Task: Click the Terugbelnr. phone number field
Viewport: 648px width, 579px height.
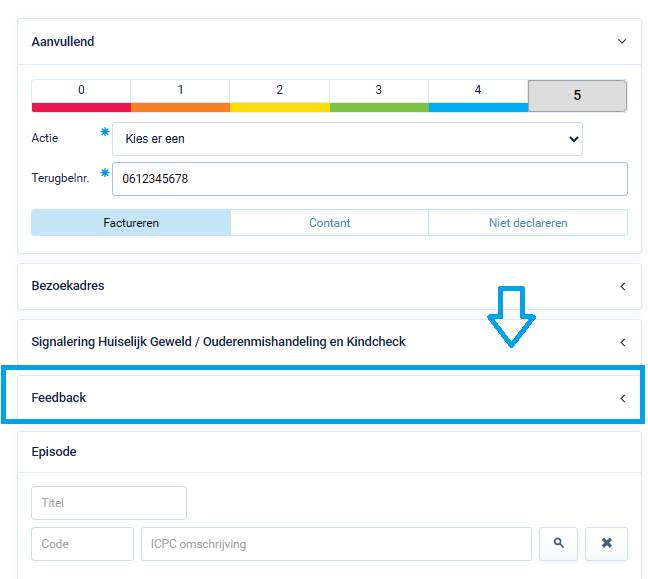Action: point(369,179)
